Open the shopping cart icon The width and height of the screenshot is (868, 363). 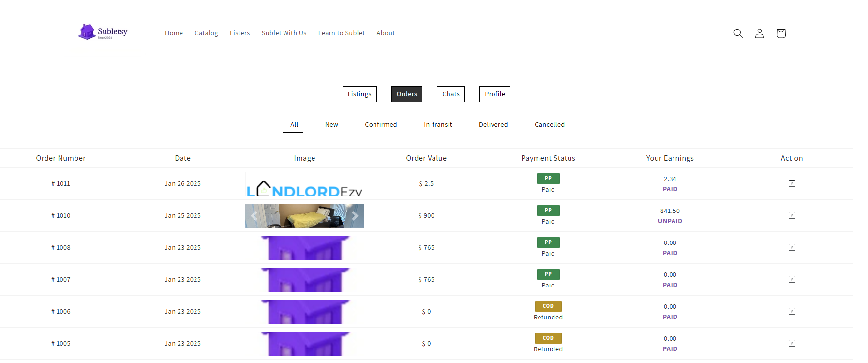780,33
